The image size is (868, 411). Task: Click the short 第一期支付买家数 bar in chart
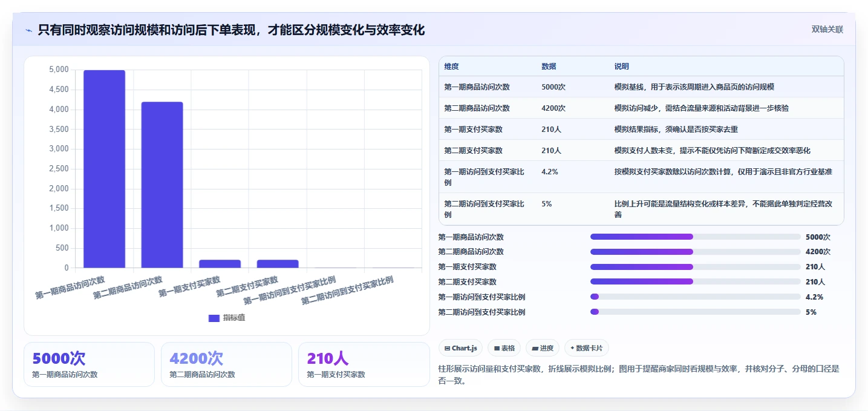pyautogui.click(x=220, y=264)
